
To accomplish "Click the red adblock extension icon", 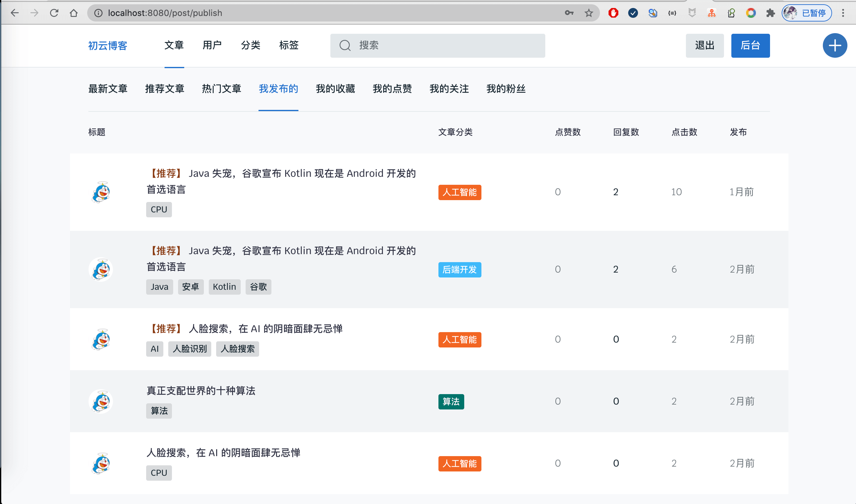I will pos(613,13).
